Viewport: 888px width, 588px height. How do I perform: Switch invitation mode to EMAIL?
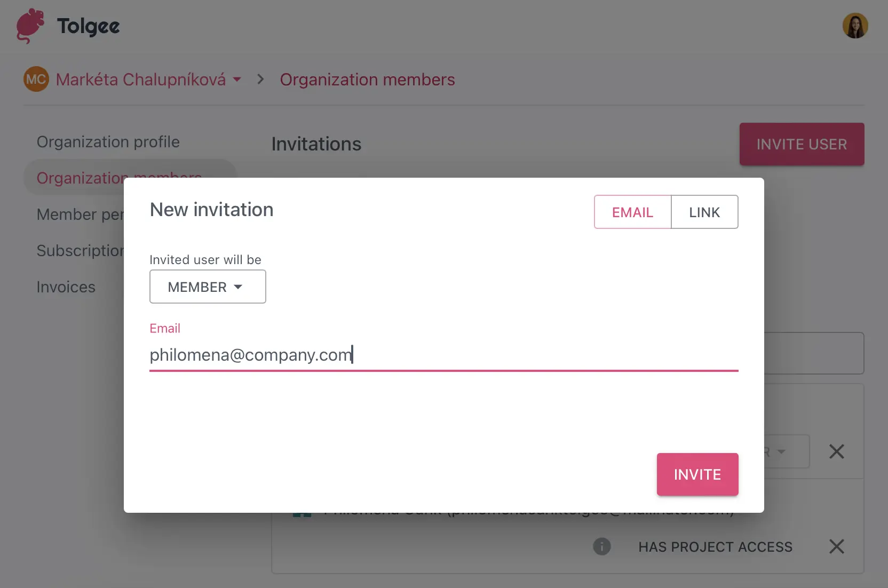[632, 212]
